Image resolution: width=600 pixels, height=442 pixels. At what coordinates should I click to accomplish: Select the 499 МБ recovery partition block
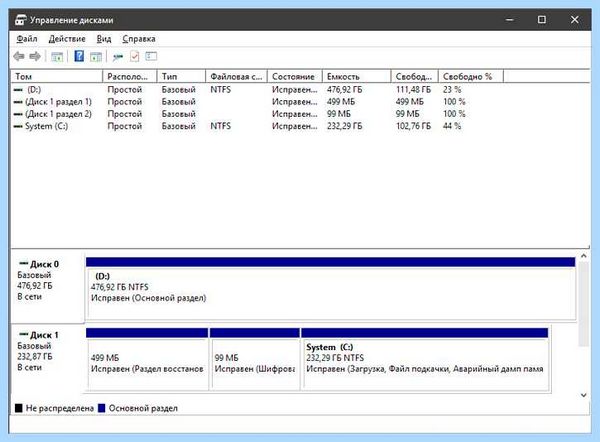coord(147,359)
